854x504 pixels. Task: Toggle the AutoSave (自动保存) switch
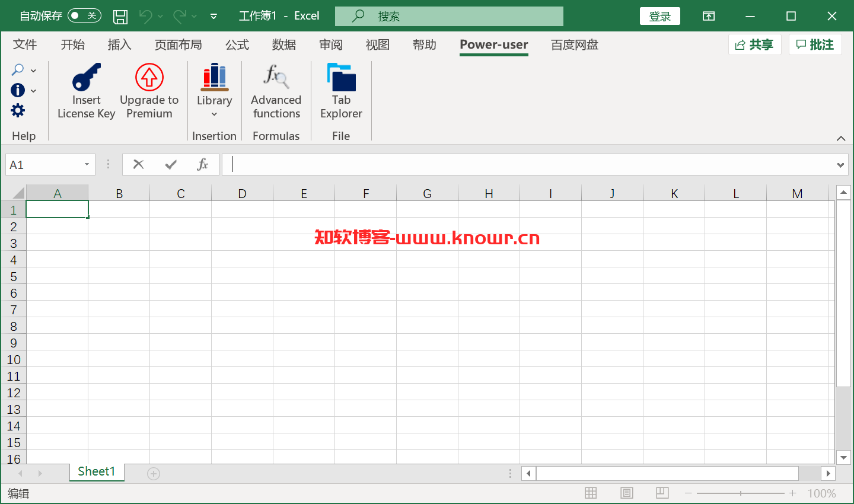[x=84, y=15]
